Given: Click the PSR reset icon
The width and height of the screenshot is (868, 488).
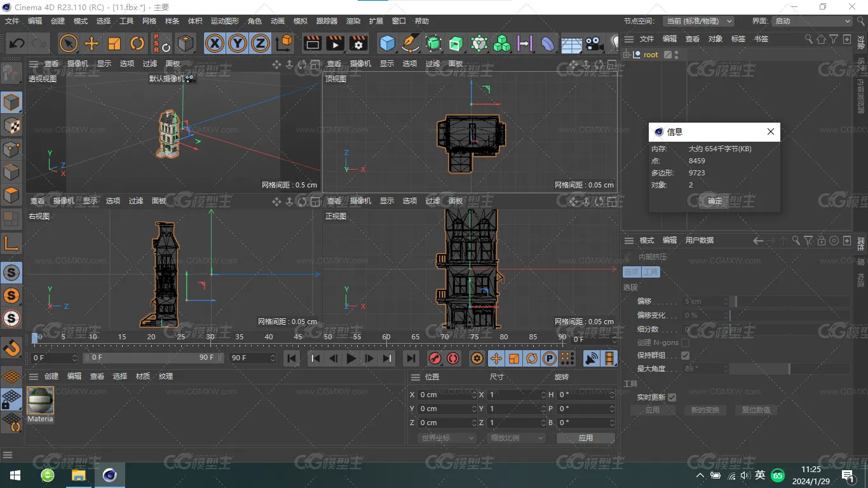Looking at the screenshot, I should pyautogui.click(x=162, y=43).
